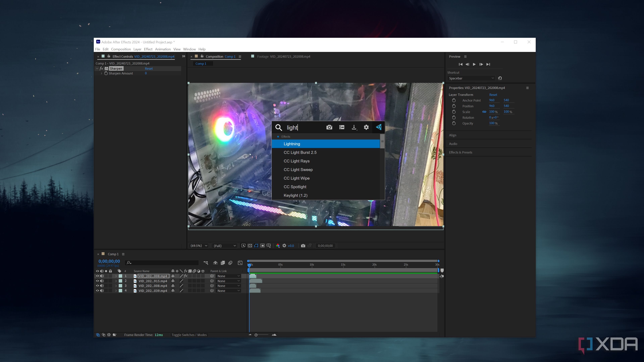This screenshot has height=362, width=644.
Task: Select CC Light Rays from results
Action: 297,161
